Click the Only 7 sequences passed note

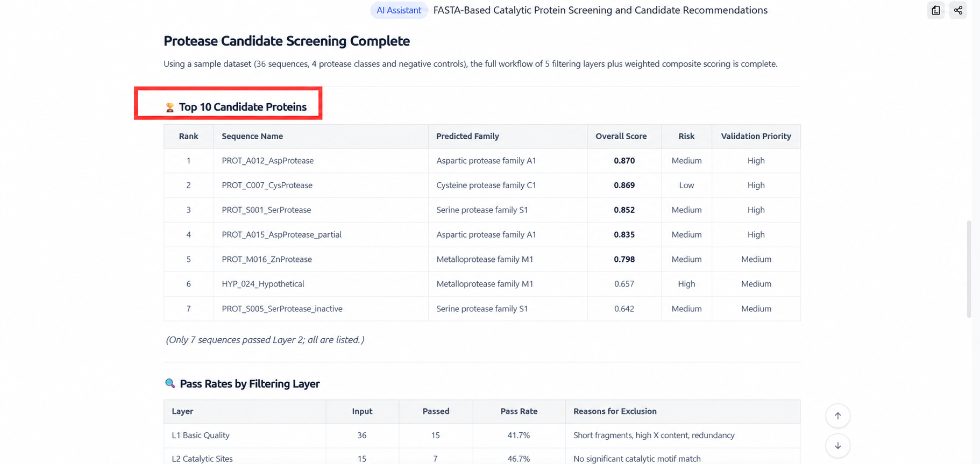pyautogui.click(x=265, y=340)
